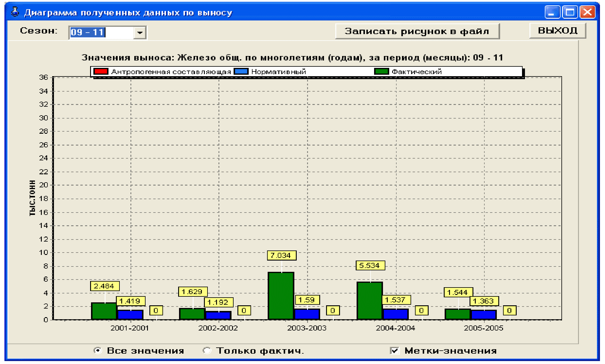Click green Фактический legend swatch
This screenshot has width=605, height=364.
click(x=381, y=71)
